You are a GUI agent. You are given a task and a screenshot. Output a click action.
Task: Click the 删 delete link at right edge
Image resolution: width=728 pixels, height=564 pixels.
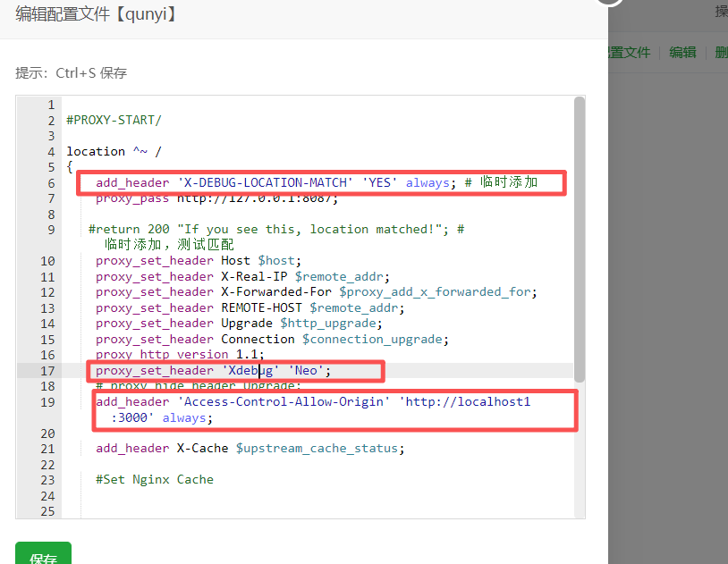[x=721, y=52]
